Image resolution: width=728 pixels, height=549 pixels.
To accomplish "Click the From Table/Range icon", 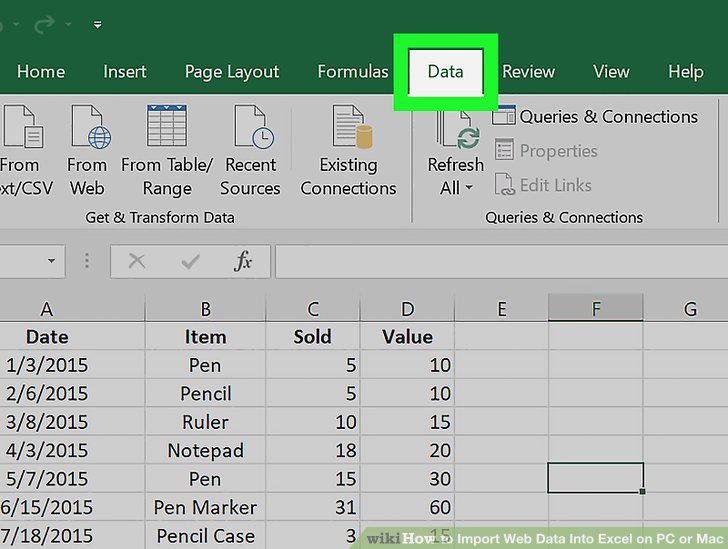I will [167, 125].
